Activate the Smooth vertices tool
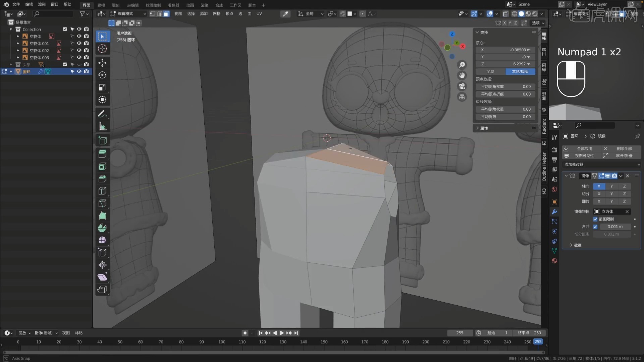Viewport: 644px width, 362px height. tap(103, 240)
